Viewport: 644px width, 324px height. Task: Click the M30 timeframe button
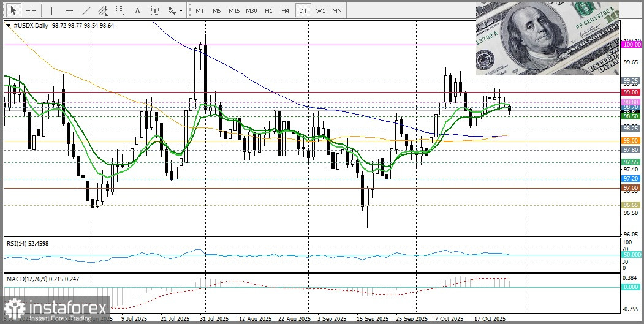pos(251,10)
